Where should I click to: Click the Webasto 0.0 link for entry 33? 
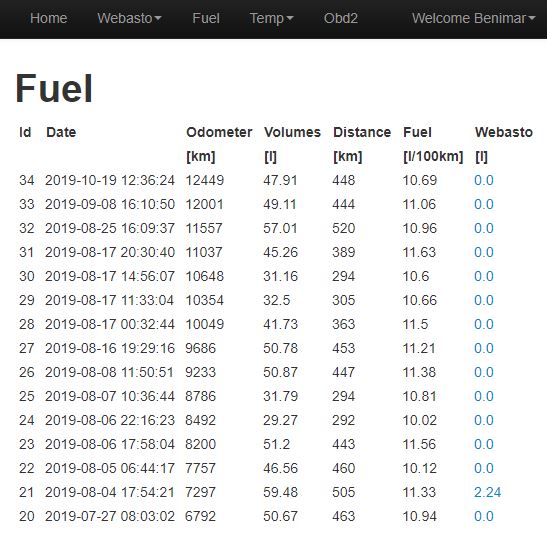click(x=484, y=204)
